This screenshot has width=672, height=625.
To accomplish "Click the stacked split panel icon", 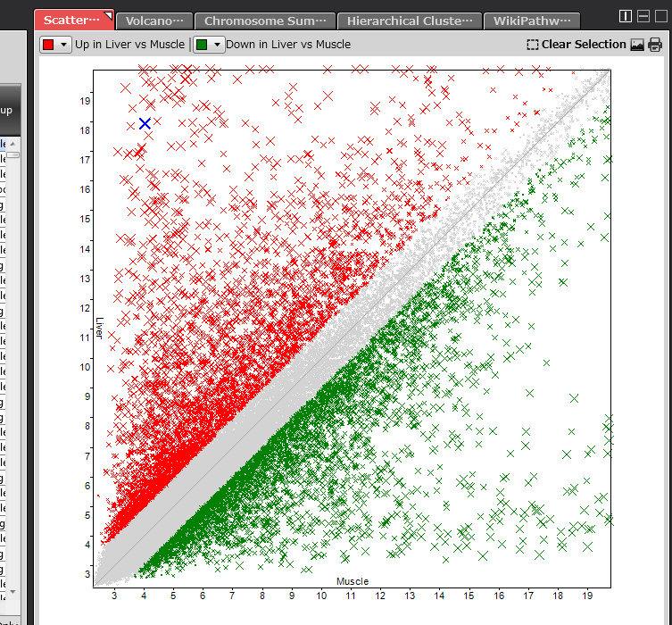I will [643, 16].
